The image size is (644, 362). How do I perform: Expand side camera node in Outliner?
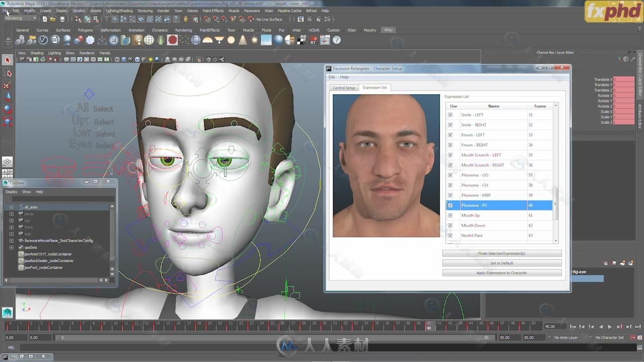point(11,234)
